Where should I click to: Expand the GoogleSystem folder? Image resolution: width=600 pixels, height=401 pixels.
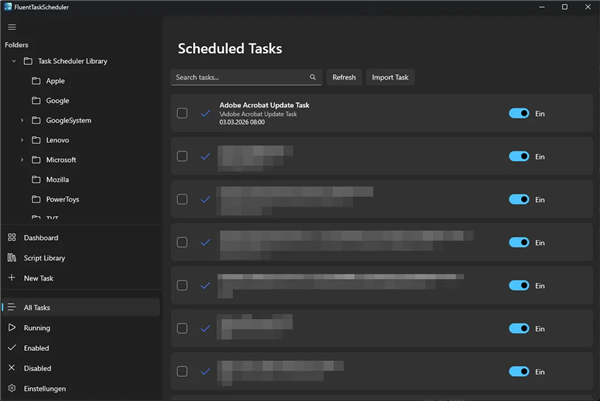coord(22,120)
